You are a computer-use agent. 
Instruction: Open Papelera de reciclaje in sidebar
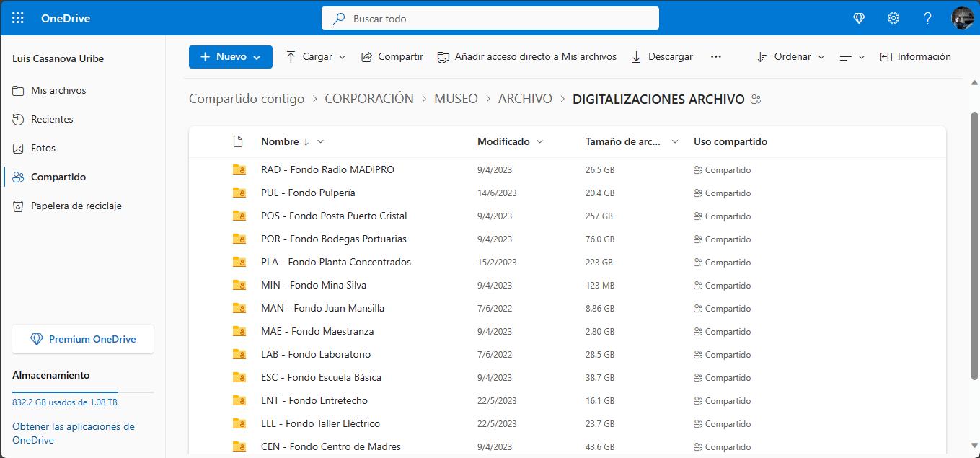76,206
